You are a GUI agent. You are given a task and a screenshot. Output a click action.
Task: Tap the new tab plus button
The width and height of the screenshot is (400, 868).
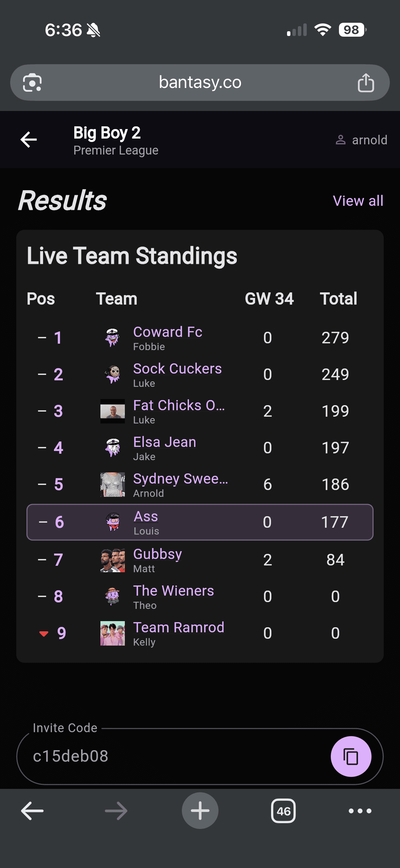[x=200, y=811]
